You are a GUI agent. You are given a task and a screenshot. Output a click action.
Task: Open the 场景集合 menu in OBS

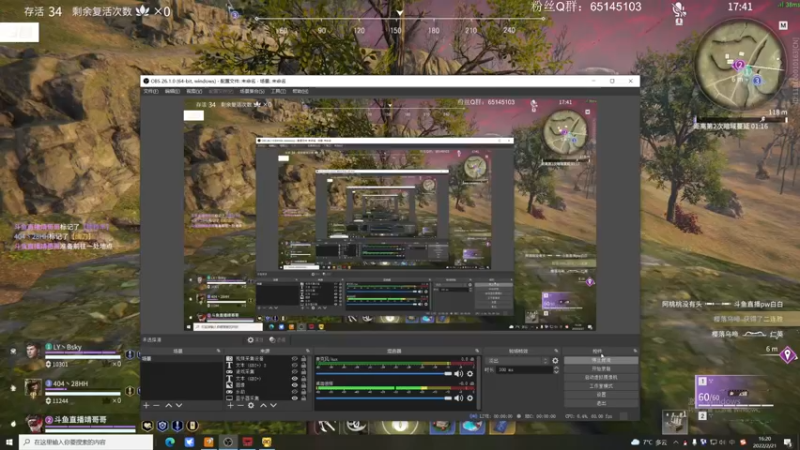(252, 91)
